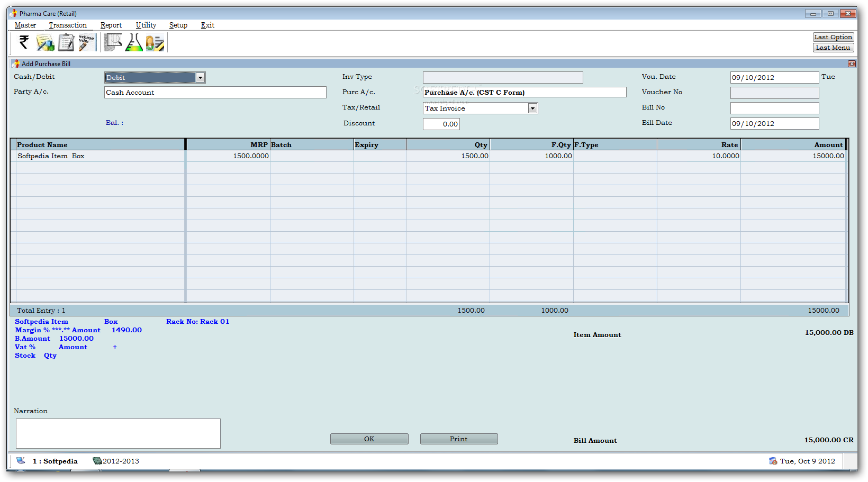Image resolution: width=868 pixels, height=482 pixels.
Task: Click the Item Amount value '15,000.00 DB'
Action: click(829, 333)
